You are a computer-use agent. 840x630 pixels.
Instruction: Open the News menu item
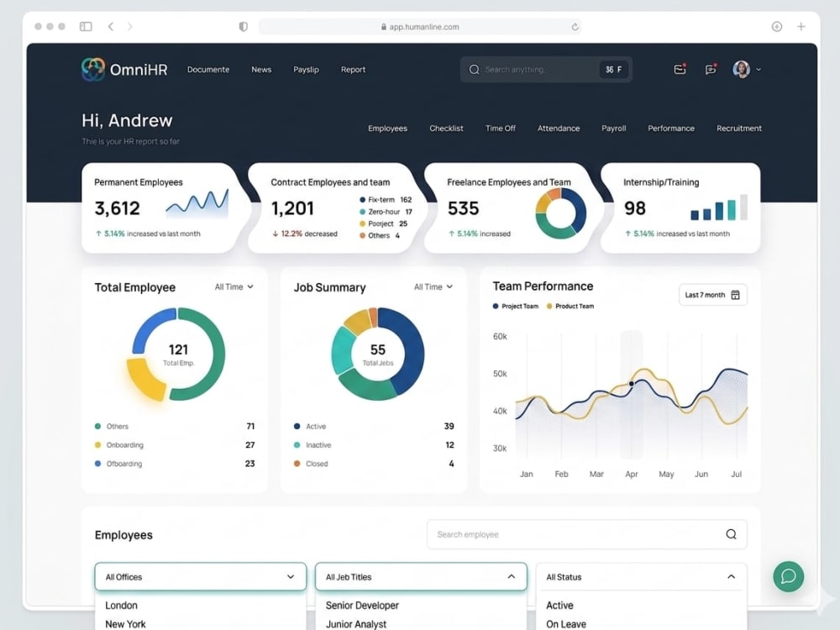[261, 70]
